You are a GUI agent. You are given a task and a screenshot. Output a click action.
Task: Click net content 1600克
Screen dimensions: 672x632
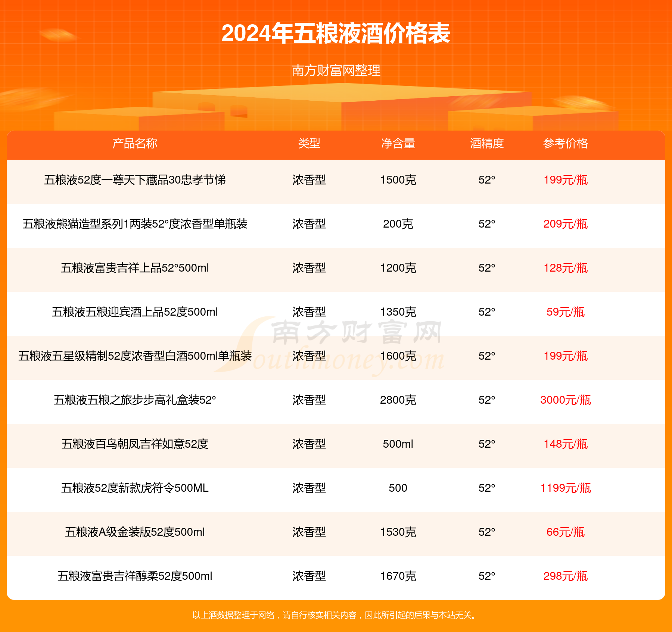[x=398, y=356]
